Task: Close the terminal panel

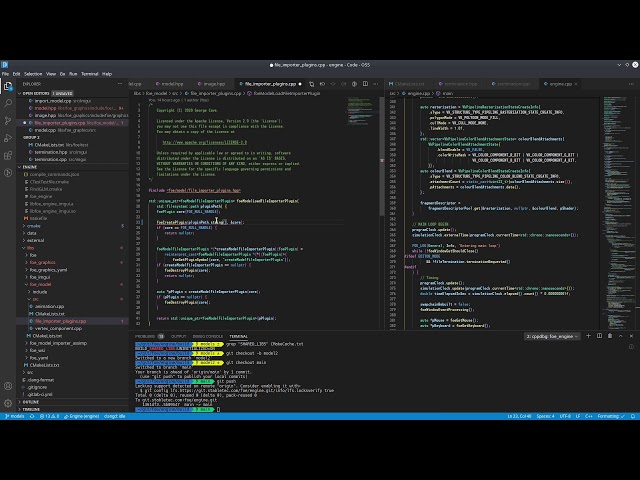Action: coord(631,336)
